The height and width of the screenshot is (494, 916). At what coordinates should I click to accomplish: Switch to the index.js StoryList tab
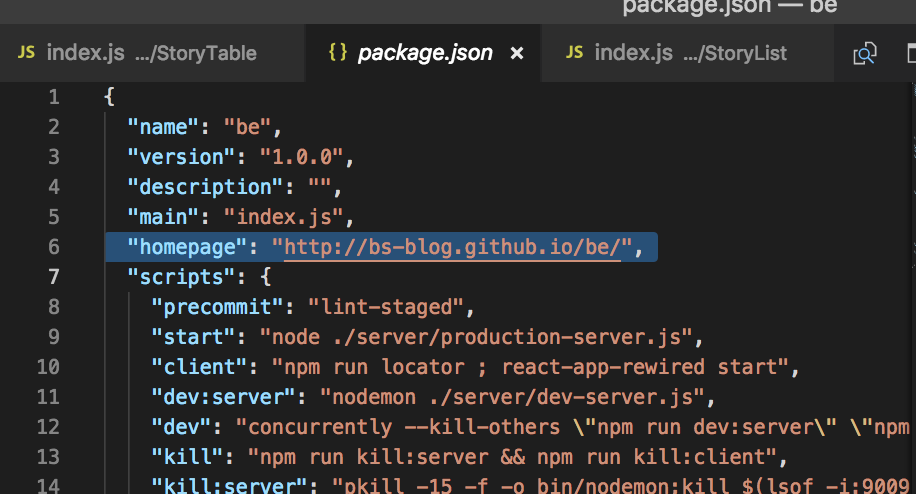tap(690, 53)
